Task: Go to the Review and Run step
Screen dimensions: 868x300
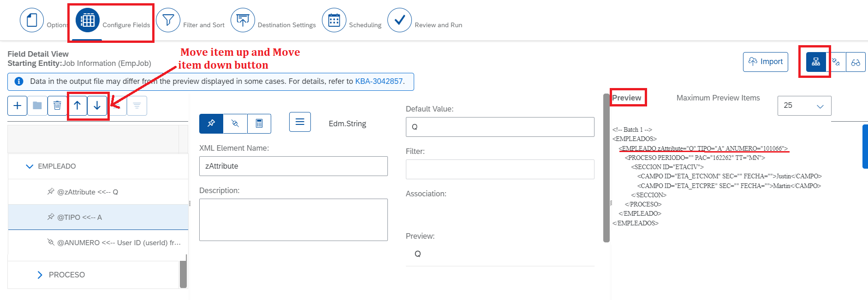Action: (399, 20)
